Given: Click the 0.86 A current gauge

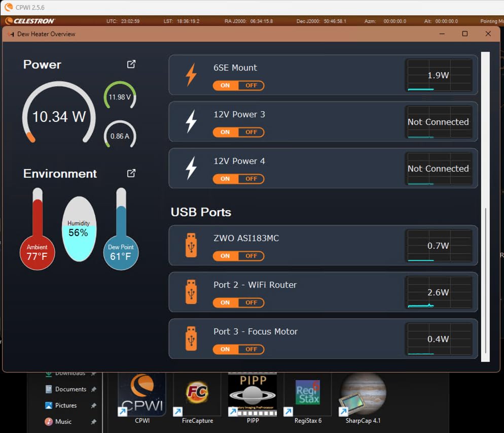Looking at the screenshot, I should click(x=120, y=135).
